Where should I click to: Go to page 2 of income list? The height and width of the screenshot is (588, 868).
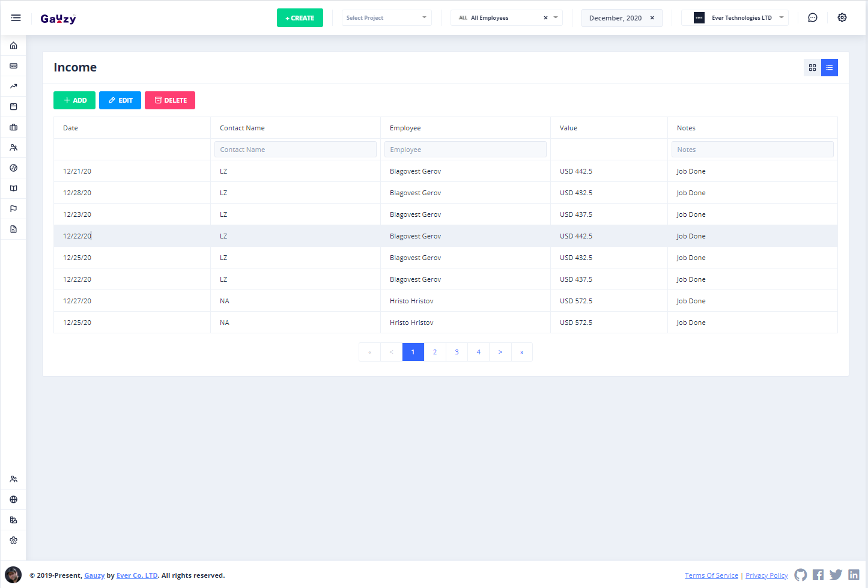click(x=435, y=352)
